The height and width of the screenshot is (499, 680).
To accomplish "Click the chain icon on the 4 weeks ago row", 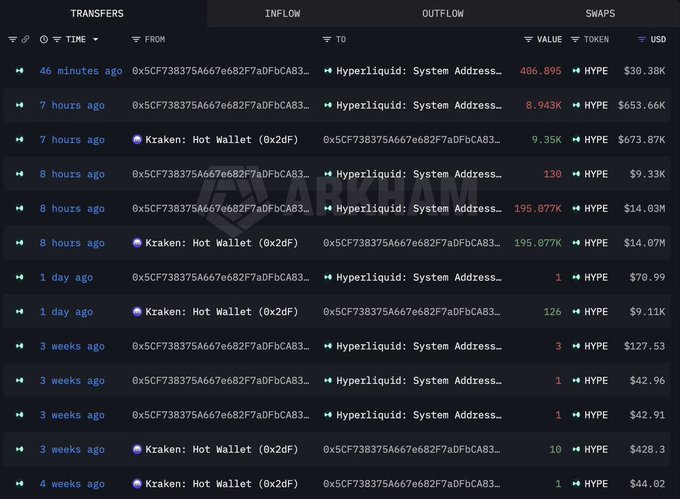I will pos(20,484).
